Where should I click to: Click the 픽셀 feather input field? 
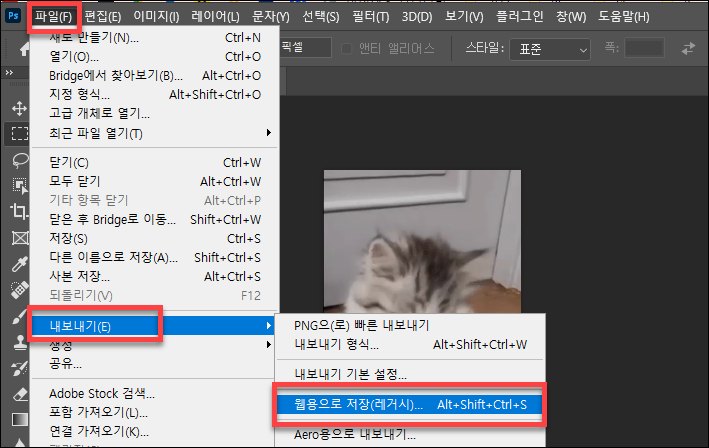(x=305, y=47)
